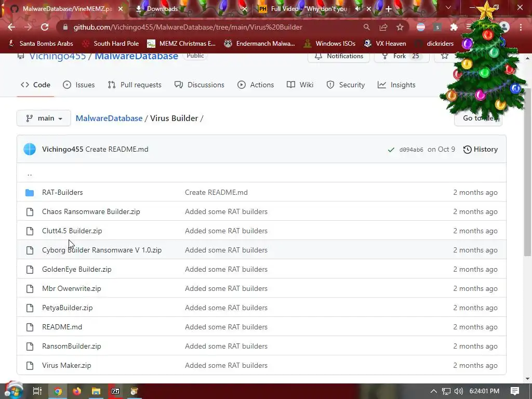Fork the repository with the Fork button
Screen dimensions: 532x399
[402, 56]
